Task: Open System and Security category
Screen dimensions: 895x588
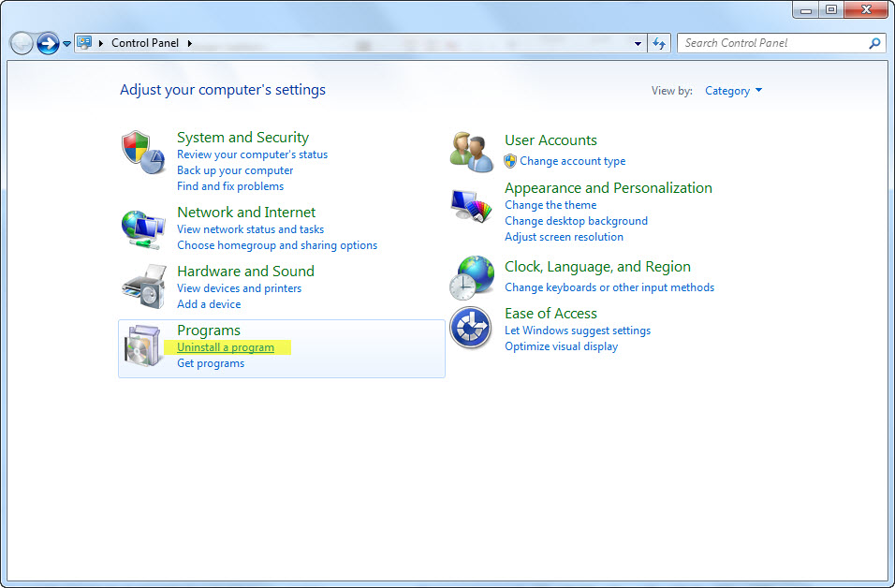Action: (242, 138)
